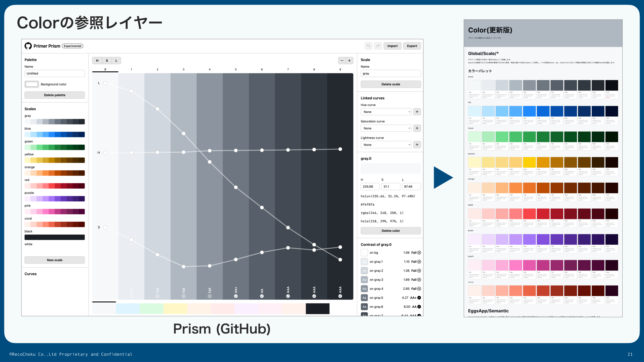The height and width of the screenshot is (362, 644).
Task: Click the GitHub Octocat logo
Action: (x=28, y=46)
